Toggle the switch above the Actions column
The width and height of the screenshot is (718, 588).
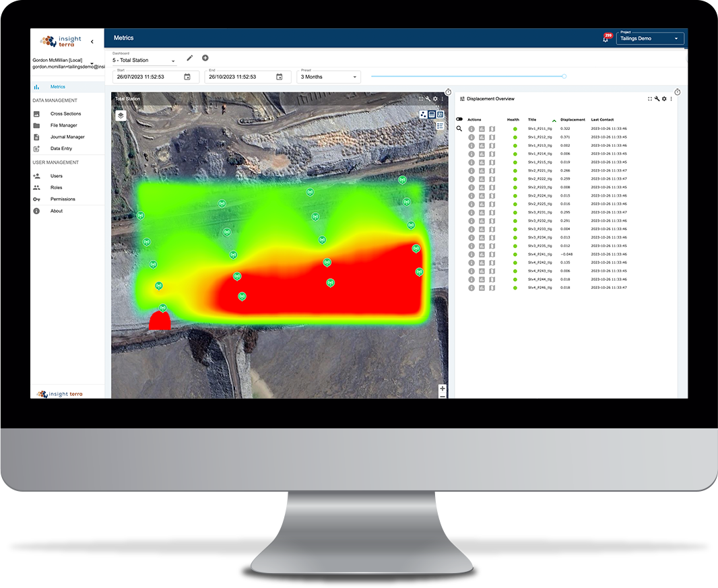tap(459, 118)
